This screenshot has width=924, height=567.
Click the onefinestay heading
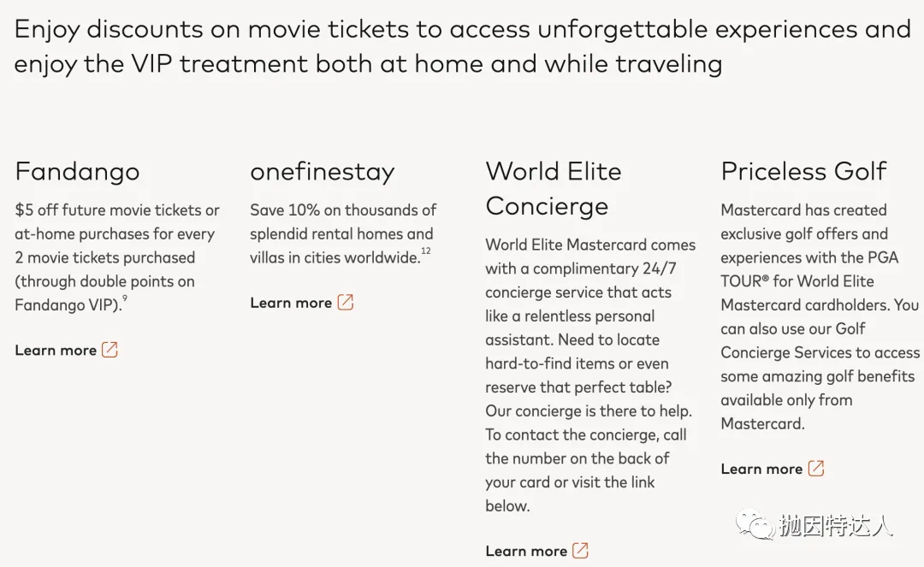tap(323, 171)
